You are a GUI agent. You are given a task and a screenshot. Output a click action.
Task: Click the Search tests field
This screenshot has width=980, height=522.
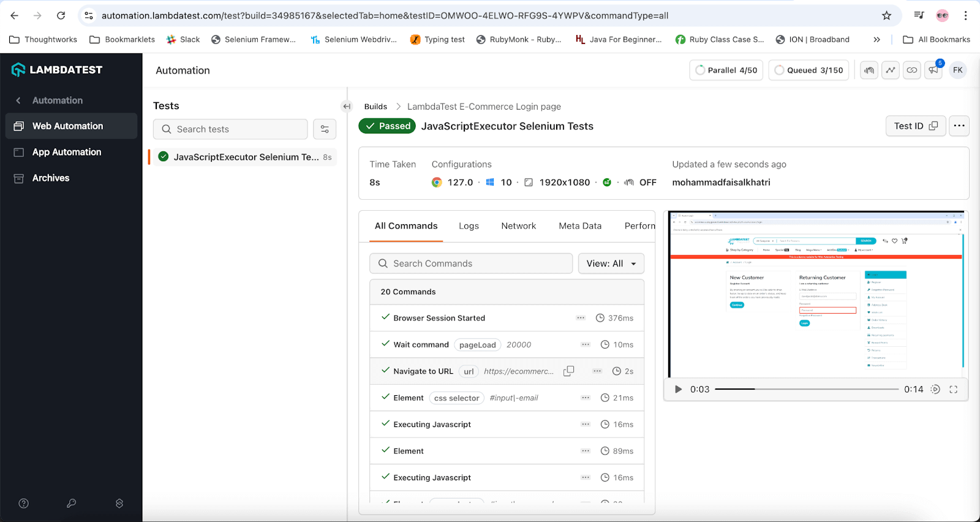pos(230,129)
